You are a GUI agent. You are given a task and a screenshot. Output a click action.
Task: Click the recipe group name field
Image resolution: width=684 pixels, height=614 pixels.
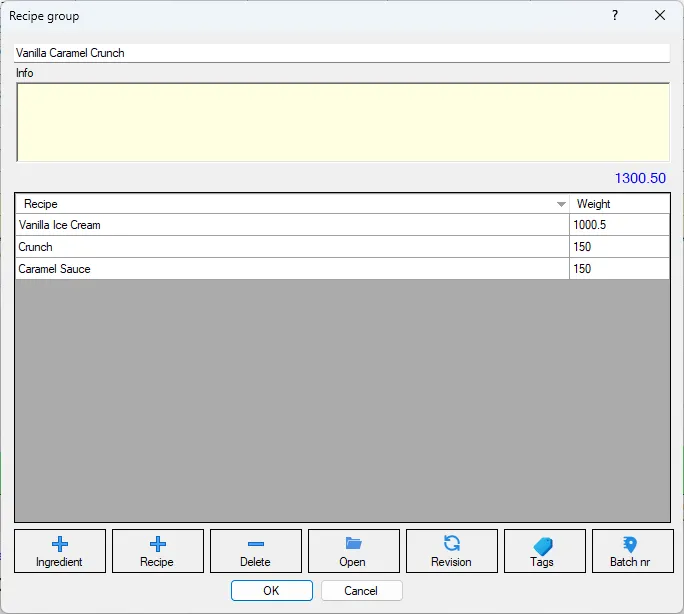point(342,53)
